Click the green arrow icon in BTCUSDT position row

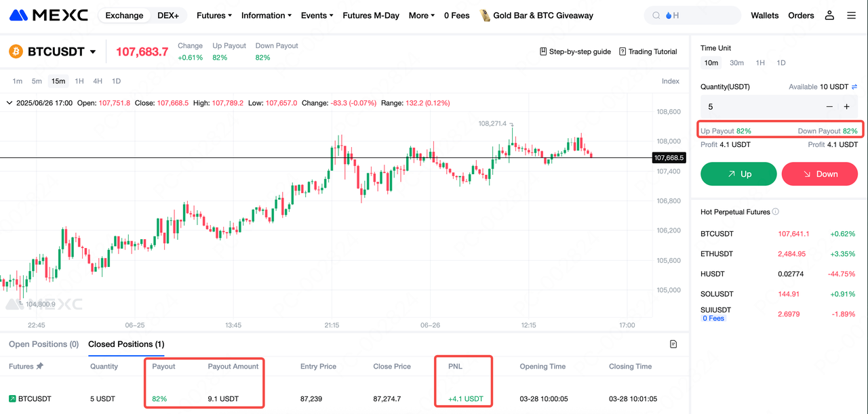(12, 398)
